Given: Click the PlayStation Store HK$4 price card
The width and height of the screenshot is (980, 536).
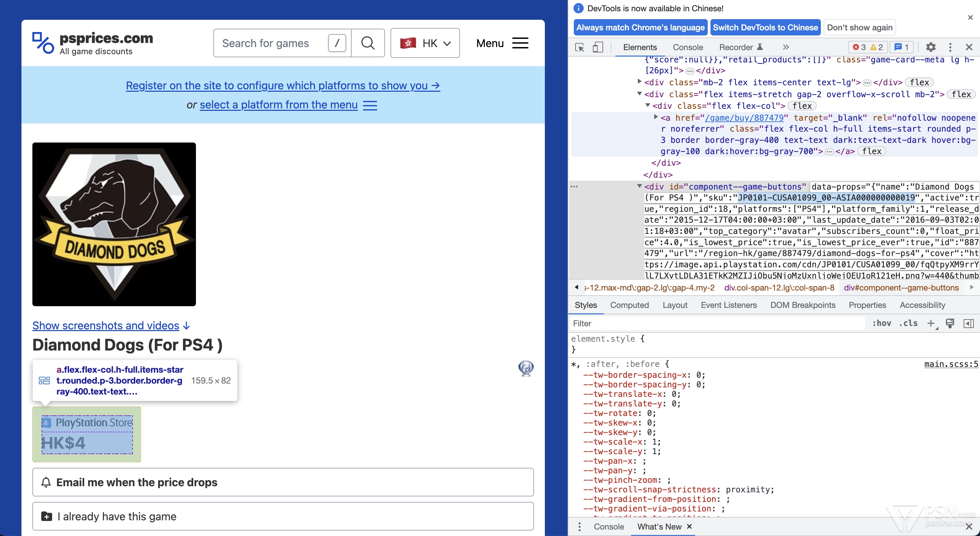Looking at the screenshot, I should [87, 434].
